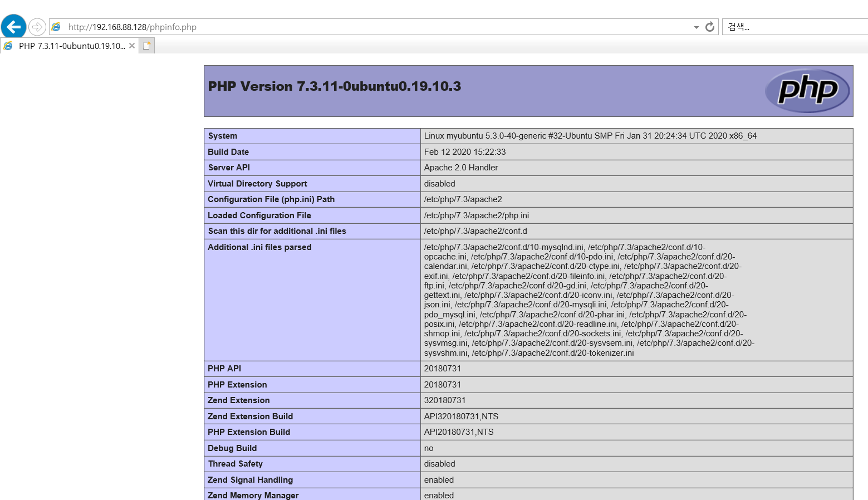Select the PHP API label

(224, 369)
